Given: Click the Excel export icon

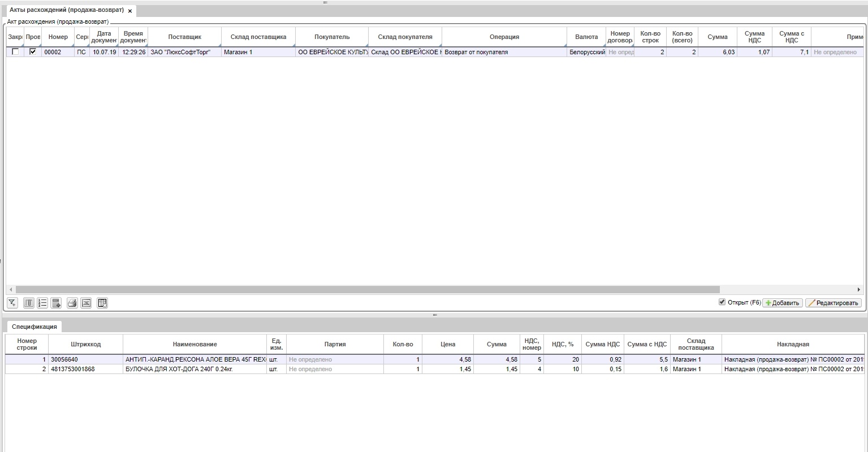Looking at the screenshot, I should pyautogui.click(x=86, y=303).
